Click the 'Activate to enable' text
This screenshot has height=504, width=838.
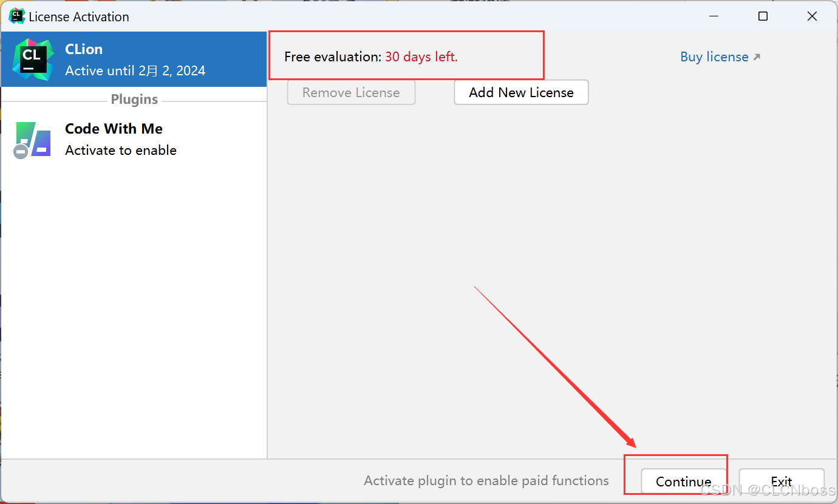(121, 150)
